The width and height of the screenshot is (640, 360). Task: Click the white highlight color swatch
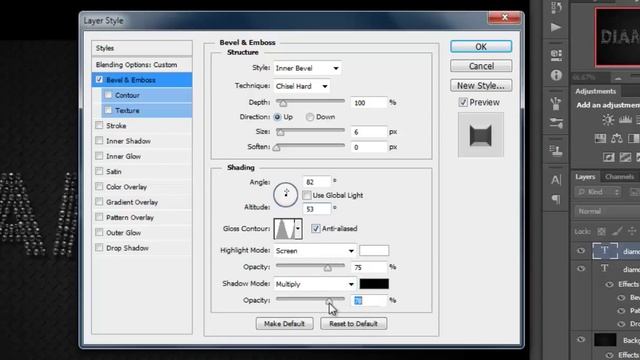tap(374, 251)
